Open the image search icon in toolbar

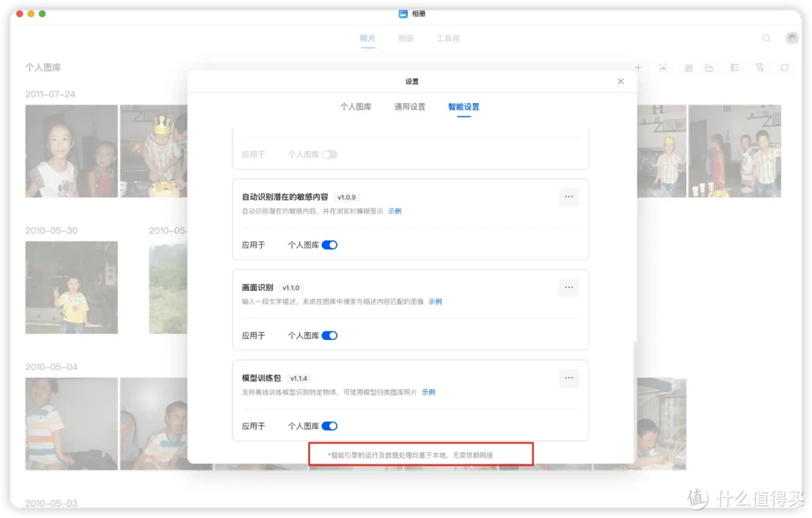[x=663, y=67]
